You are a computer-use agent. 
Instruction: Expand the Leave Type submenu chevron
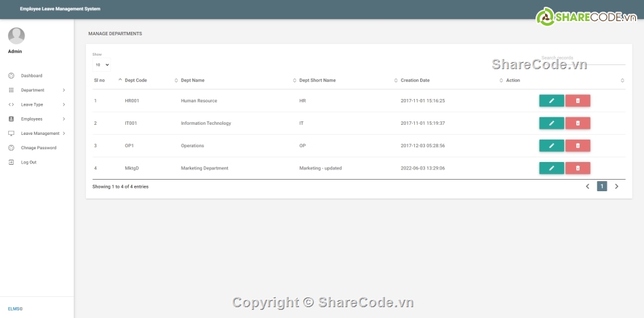pyautogui.click(x=64, y=104)
